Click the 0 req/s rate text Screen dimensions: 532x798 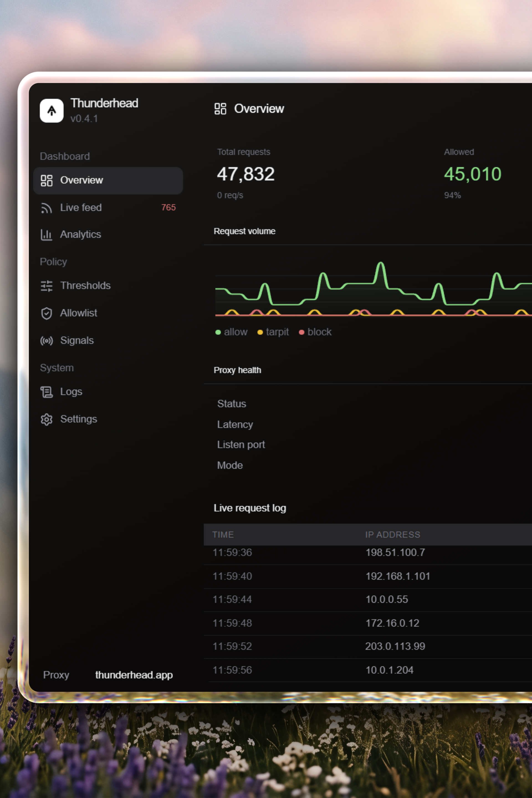point(230,195)
